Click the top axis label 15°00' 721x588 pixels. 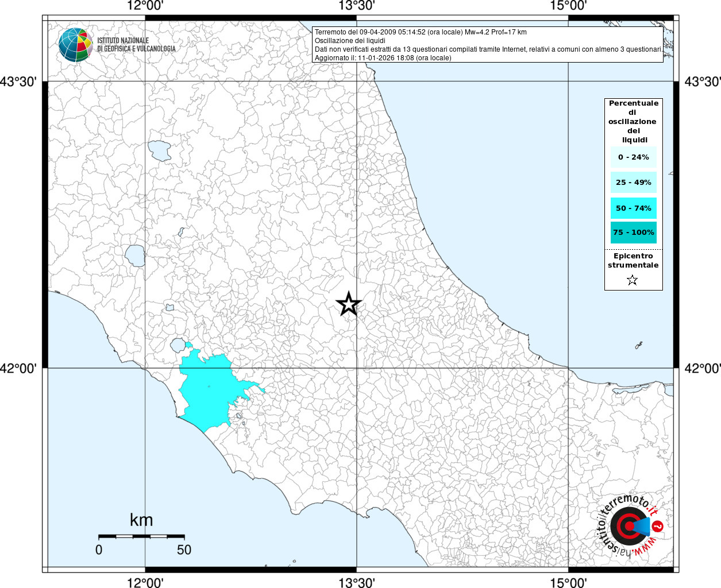(x=568, y=6)
